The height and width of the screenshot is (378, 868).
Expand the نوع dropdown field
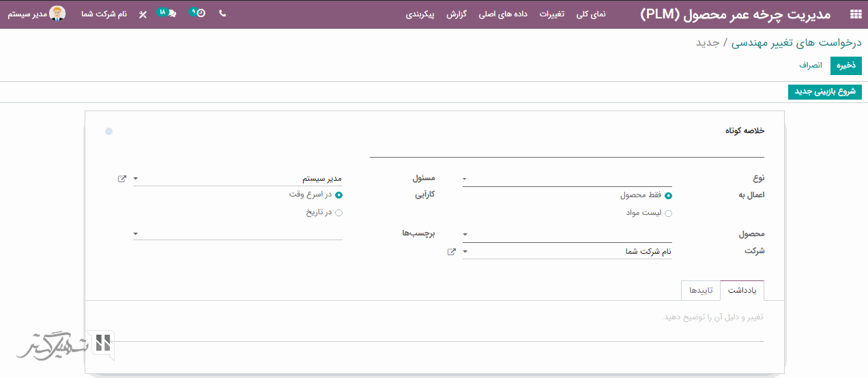(x=566, y=179)
